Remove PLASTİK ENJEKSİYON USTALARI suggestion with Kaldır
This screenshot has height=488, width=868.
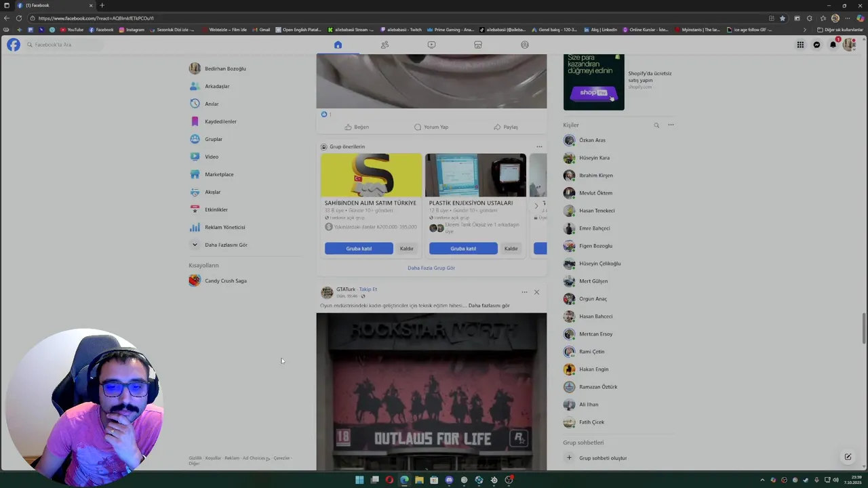(x=511, y=249)
